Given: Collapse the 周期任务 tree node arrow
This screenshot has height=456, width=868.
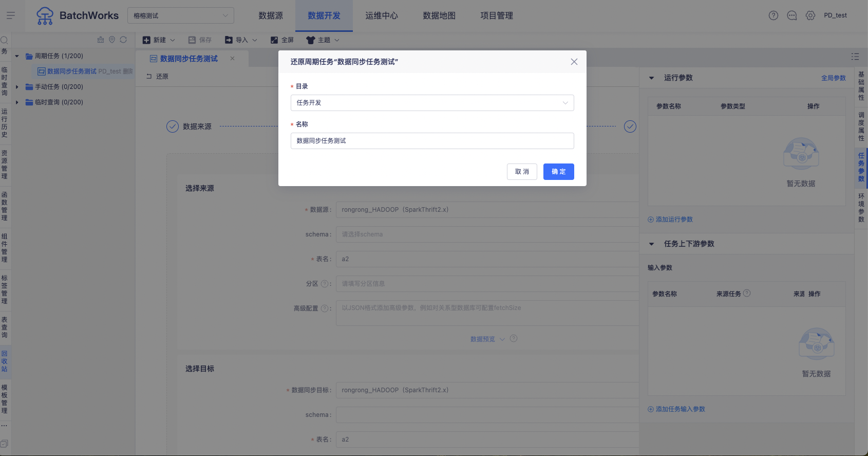Looking at the screenshot, I should click(x=17, y=56).
